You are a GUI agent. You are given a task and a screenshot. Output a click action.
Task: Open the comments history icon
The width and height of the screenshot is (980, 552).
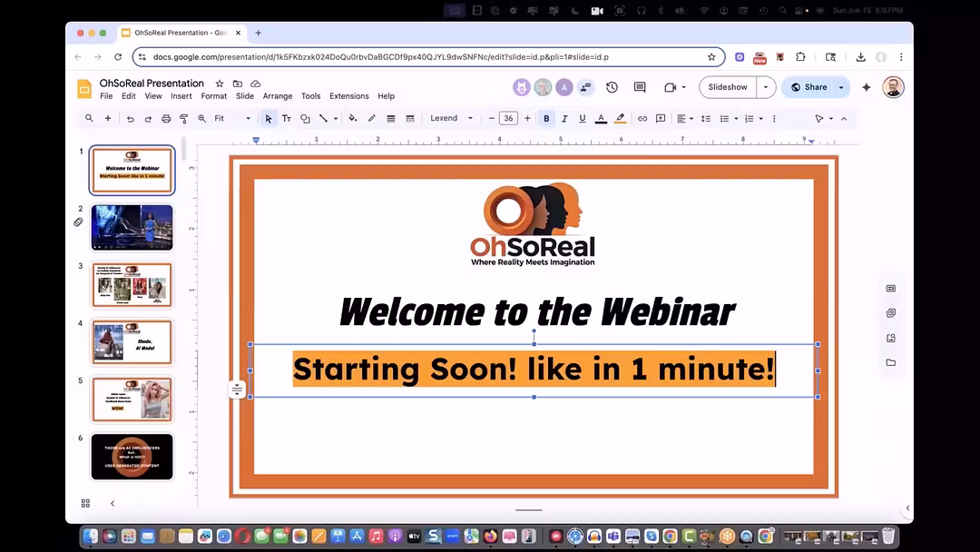(x=640, y=87)
